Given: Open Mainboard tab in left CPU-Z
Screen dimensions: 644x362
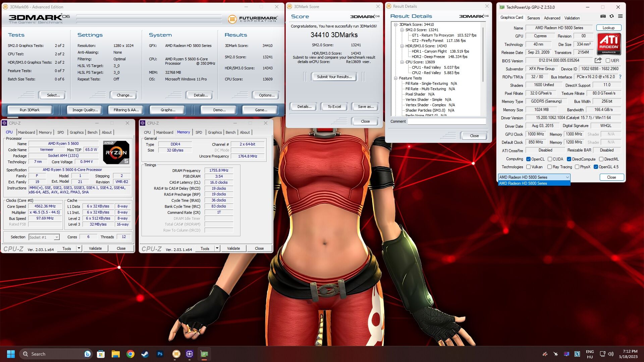Looking at the screenshot, I should (x=26, y=132).
